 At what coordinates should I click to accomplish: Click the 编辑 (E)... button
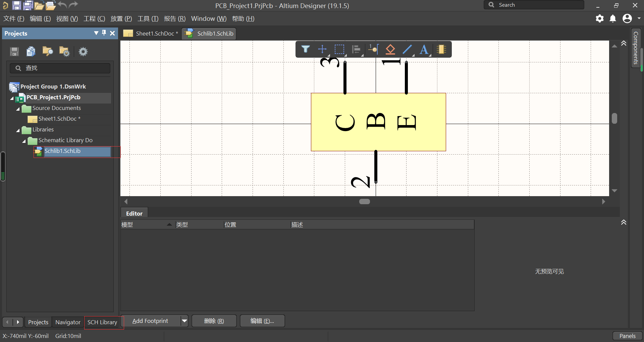(262, 321)
